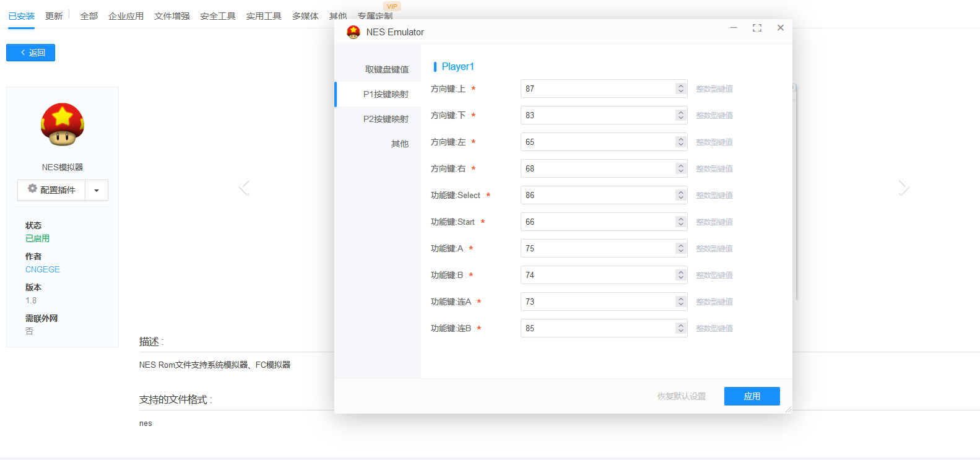Open author link CNGEGE

[x=43, y=269]
